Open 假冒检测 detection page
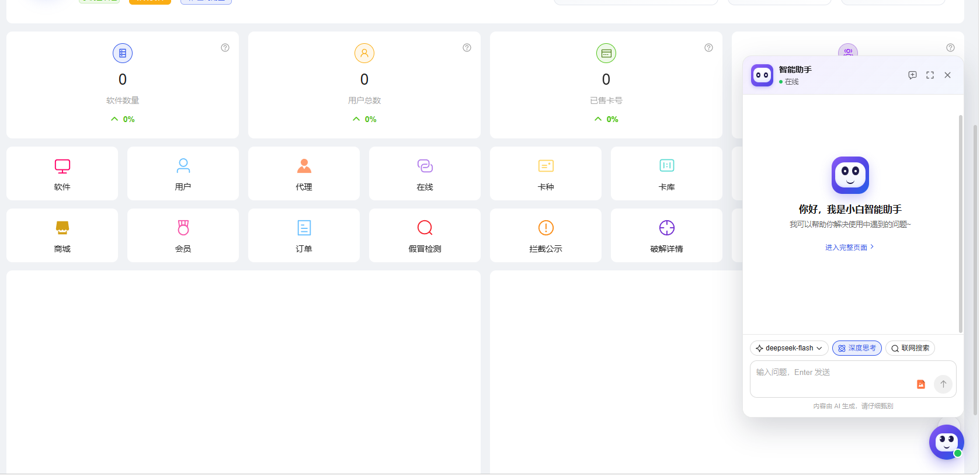 [425, 235]
